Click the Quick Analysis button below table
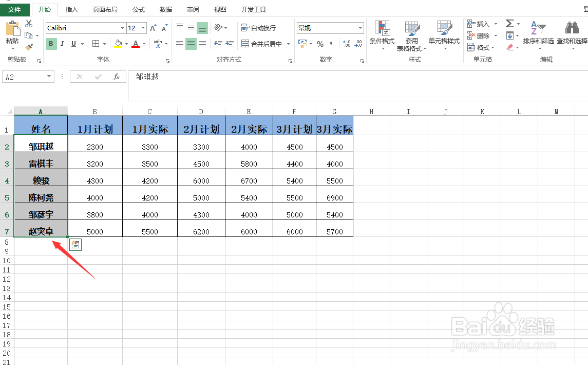Screen dimensions: 588x365 [x=75, y=245]
